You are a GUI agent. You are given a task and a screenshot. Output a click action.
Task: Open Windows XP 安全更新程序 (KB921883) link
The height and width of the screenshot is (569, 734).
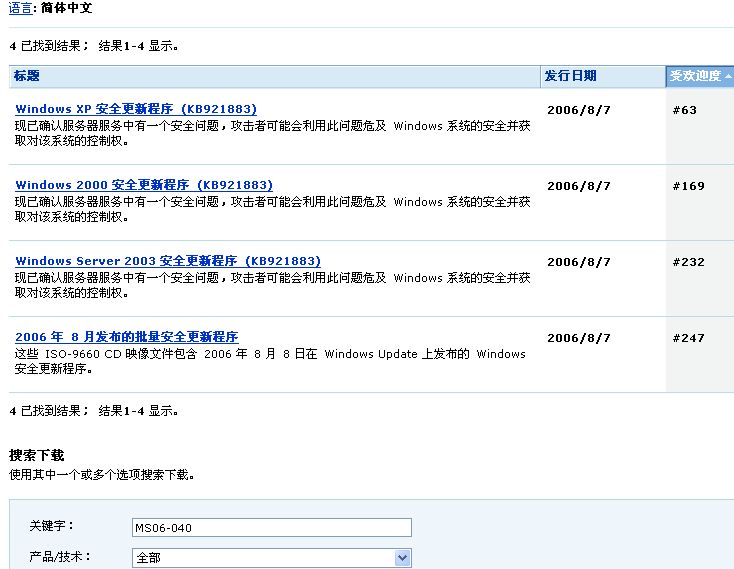coord(136,109)
